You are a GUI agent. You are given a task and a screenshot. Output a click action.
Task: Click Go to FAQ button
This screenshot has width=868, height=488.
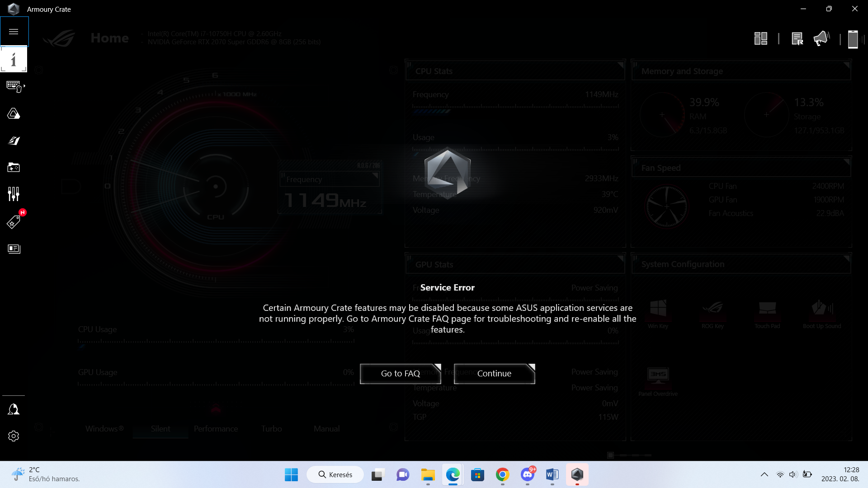pos(401,374)
